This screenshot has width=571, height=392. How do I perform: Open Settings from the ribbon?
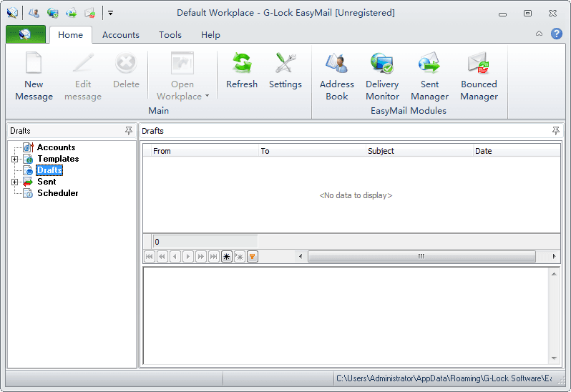(285, 71)
